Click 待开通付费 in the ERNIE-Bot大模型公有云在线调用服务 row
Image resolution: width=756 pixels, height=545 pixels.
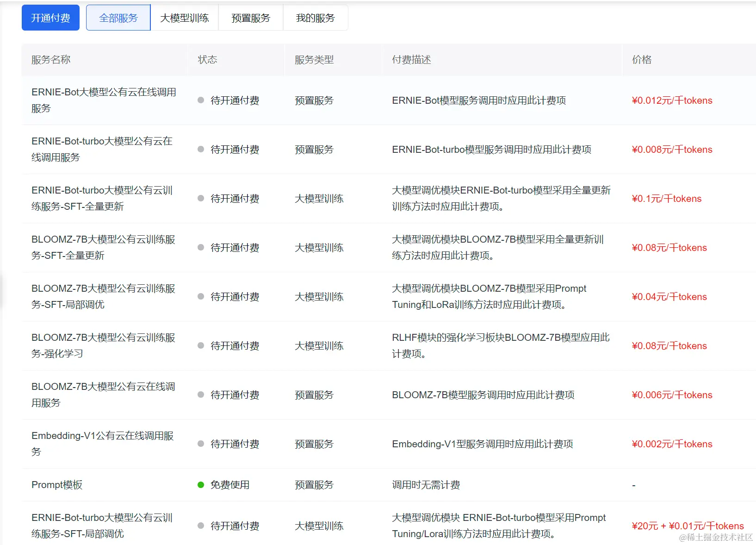pyautogui.click(x=235, y=100)
